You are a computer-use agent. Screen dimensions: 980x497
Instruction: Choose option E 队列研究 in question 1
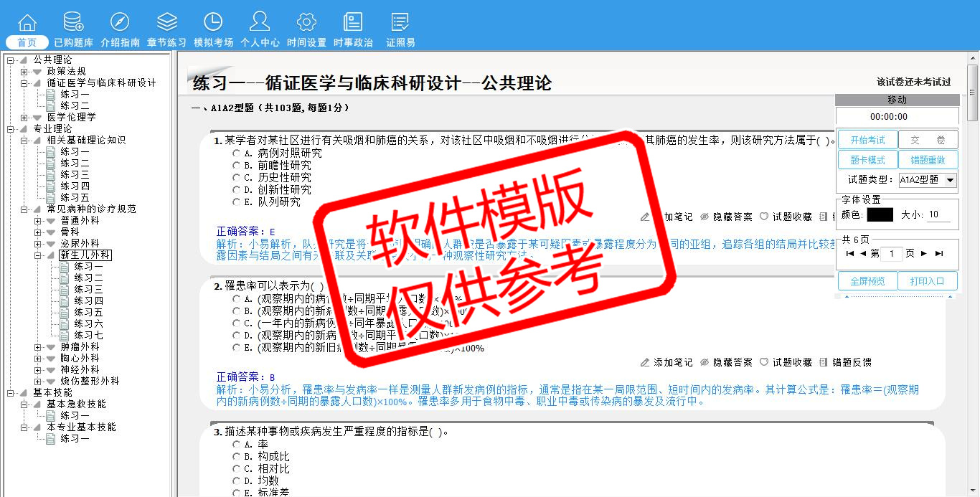pyautogui.click(x=237, y=202)
